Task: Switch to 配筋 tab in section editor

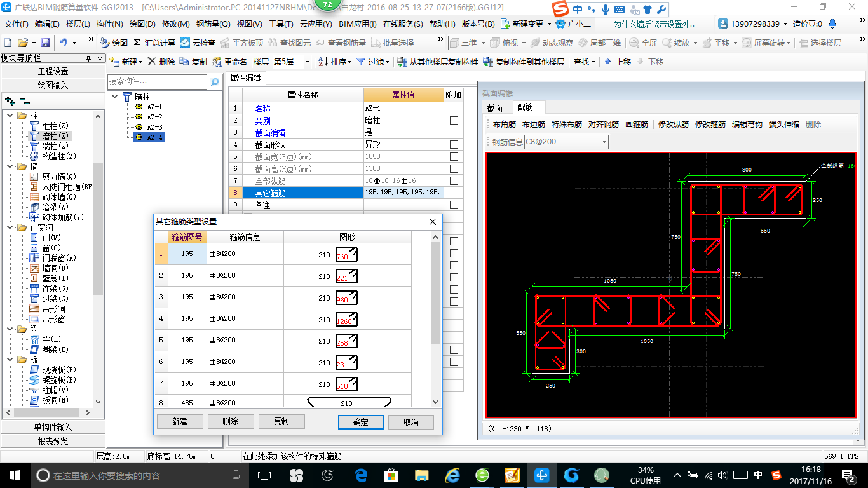Action: tap(525, 107)
